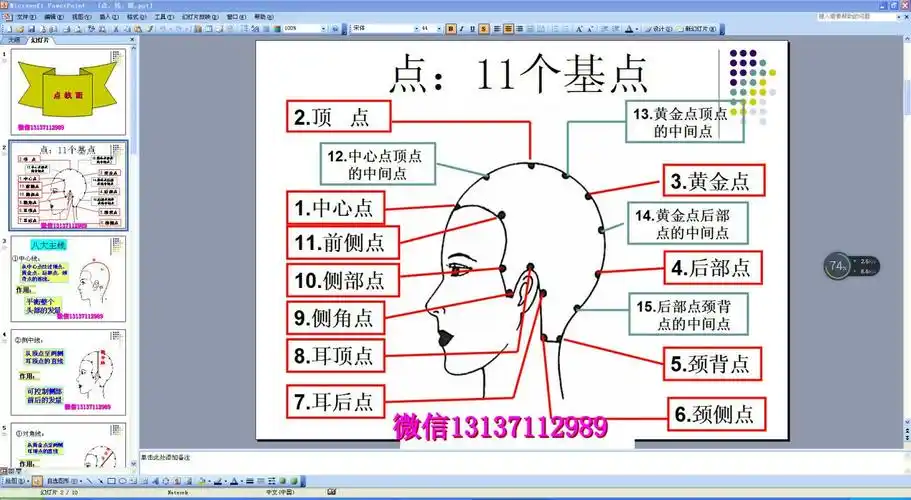Select the Rectangle drawing tool

[x=112, y=481]
